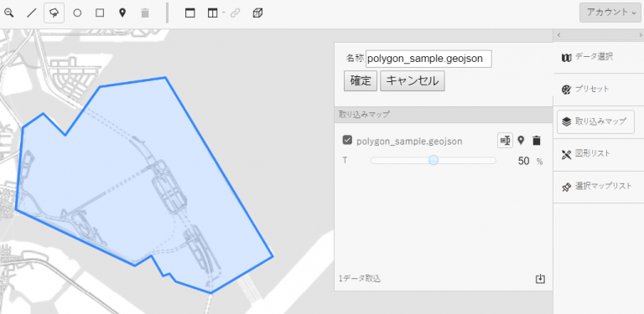644x314 pixels.
Task: Click the キャンセル button
Action: coord(413,81)
